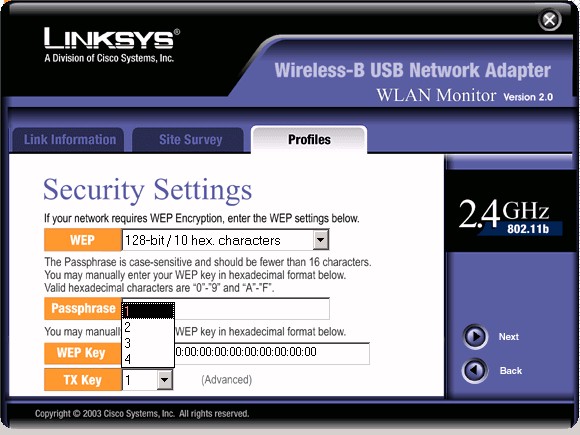Screen dimensions: 580x435
Task: Switch to the Site Survey tab
Action: click(189, 140)
